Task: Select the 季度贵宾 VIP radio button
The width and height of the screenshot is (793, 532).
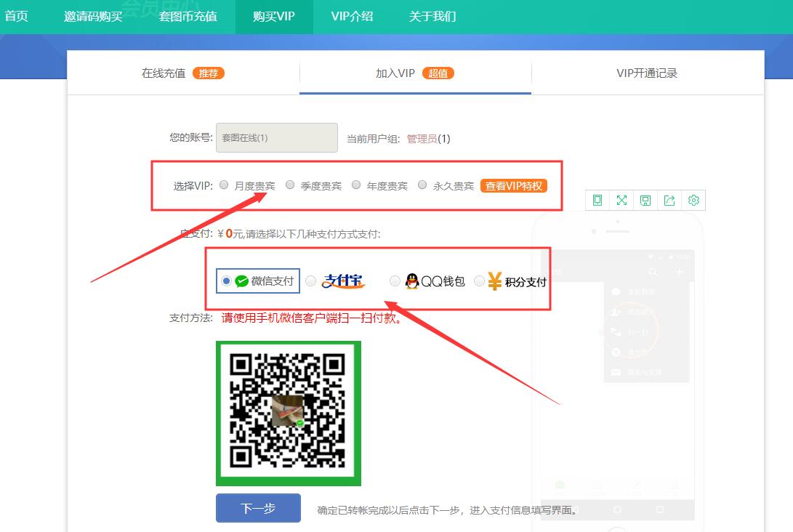Action: pyautogui.click(x=290, y=185)
